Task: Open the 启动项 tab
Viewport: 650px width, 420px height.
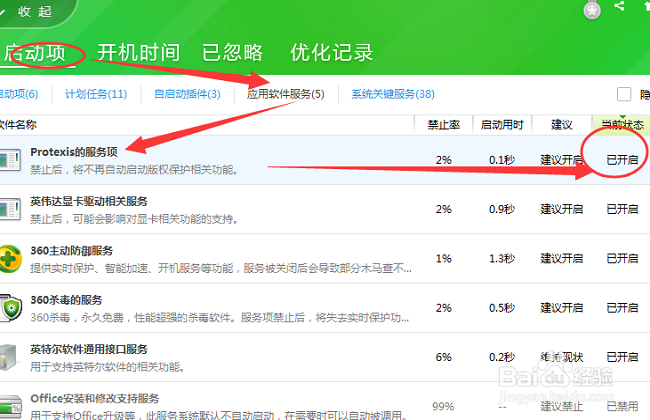Action: click(35, 53)
